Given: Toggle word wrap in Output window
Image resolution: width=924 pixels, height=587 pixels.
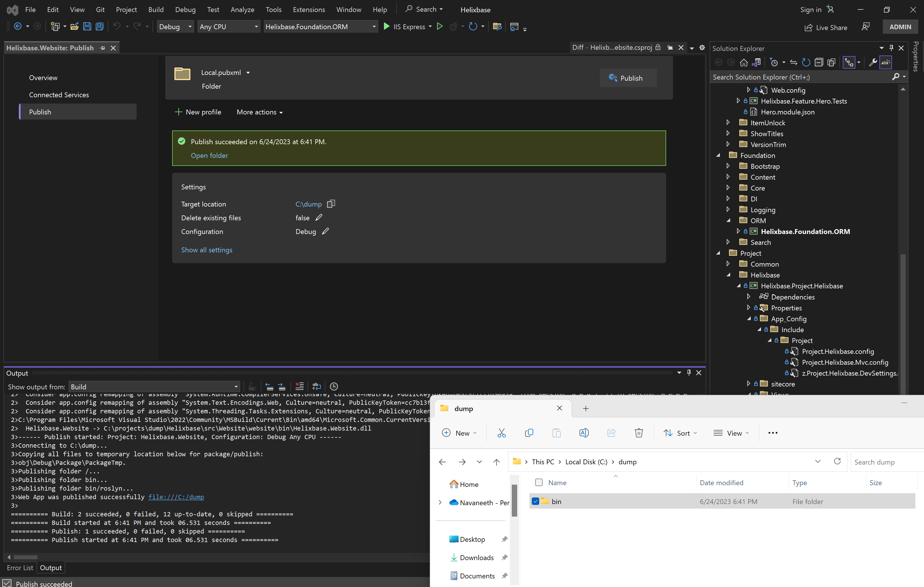Looking at the screenshot, I should 316,386.
